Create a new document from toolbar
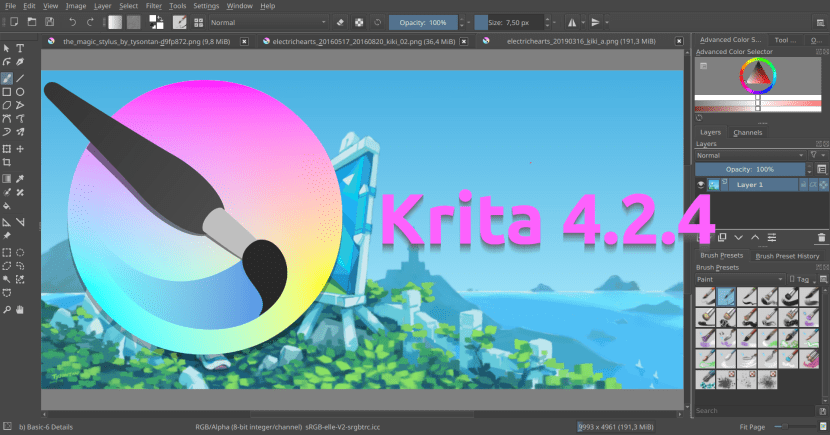 click(14, 22)
